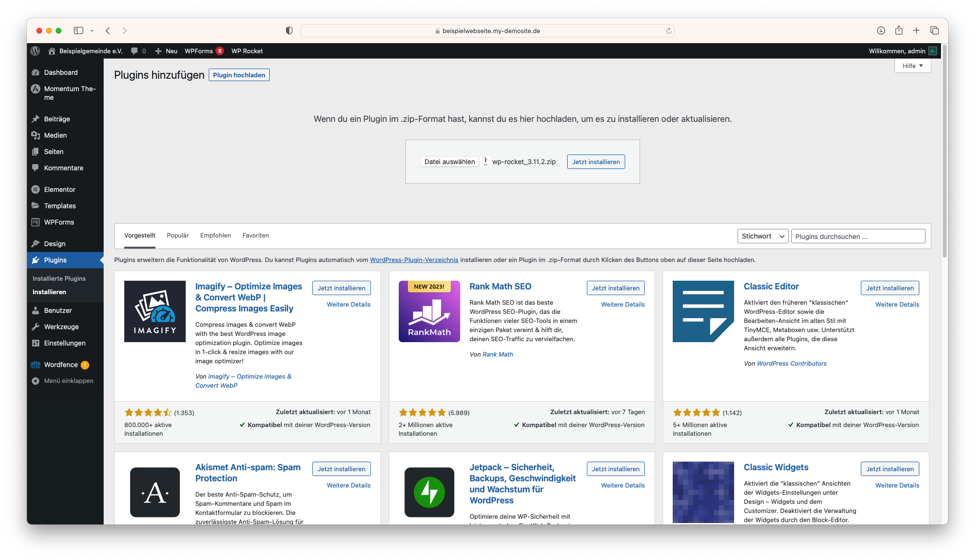Viewport: 975px width, 560px height.
Task: Switch to the Vorgestellt tab
Action: pos(140,236)
